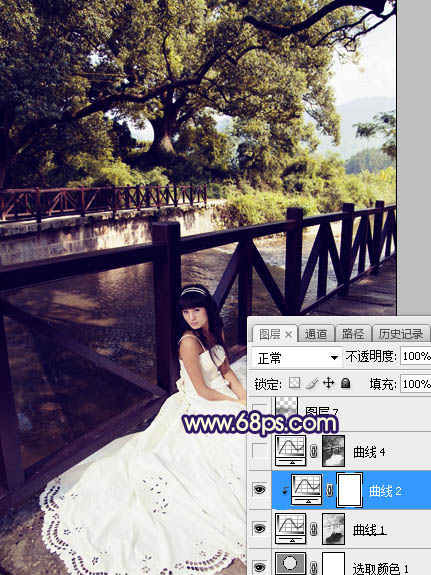Click the mask link icon on 曲线 4
The height and width of the screenshot is (575, 431).
[x=314, y=451]
